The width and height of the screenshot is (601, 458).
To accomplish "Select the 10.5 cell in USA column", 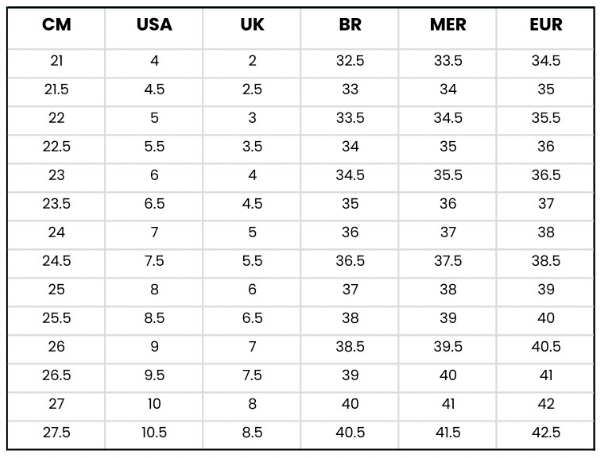I will 154,433.
